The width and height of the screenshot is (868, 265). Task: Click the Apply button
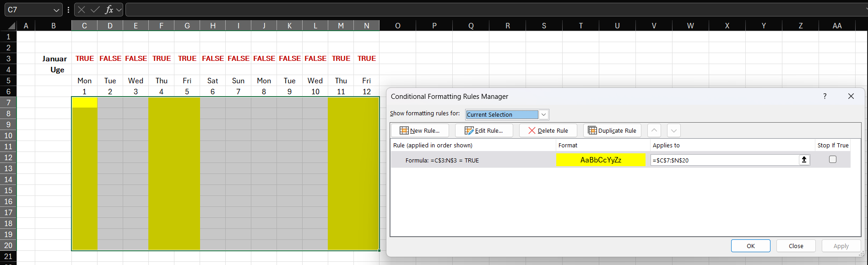pos(841,246)
